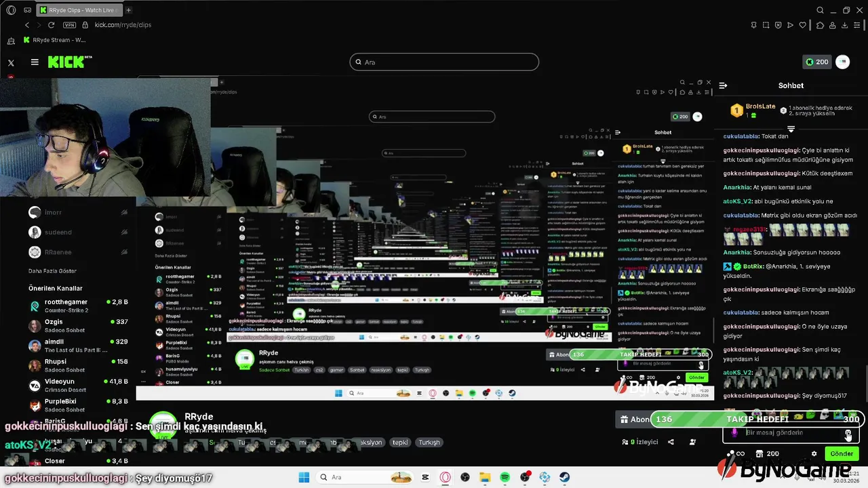Open the Rhupsi recommended channel in the left sidebar

click(x=78, y=365)
